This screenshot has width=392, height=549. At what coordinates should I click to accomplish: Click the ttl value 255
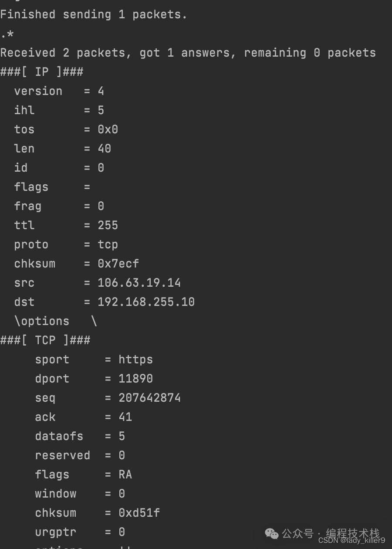coord(108,225)
